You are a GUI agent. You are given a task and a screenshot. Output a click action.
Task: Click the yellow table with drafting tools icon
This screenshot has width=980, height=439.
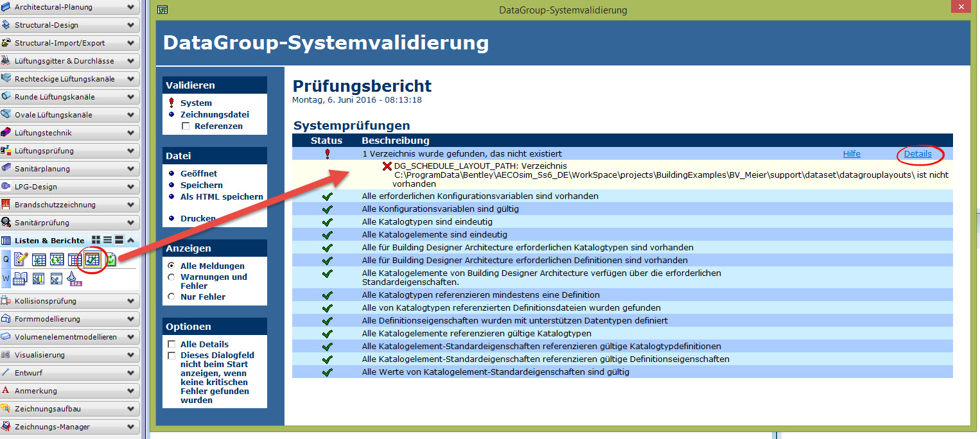[39, 278]
